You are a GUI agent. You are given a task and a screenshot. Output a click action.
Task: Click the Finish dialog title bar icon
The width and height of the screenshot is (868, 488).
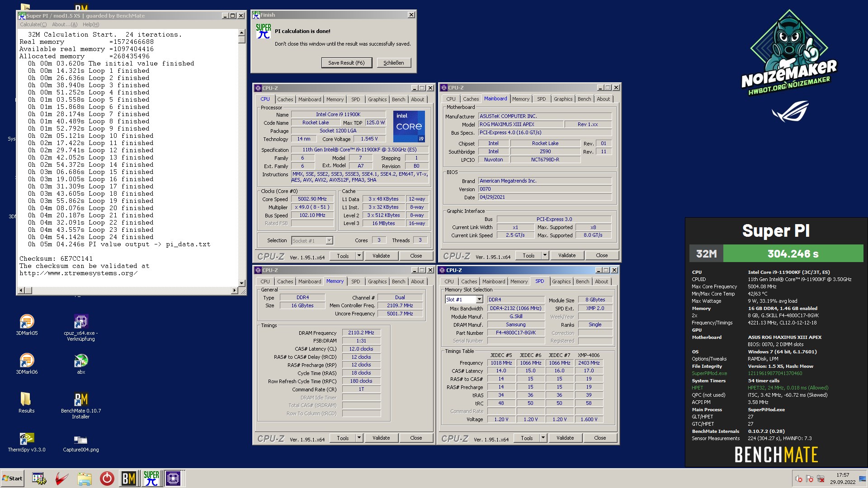click(256, 15)
